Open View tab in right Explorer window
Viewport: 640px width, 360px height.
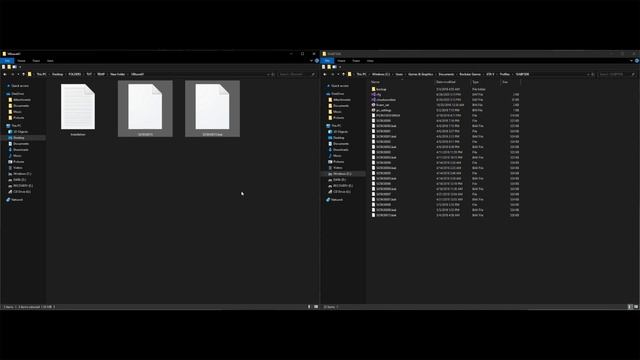[x=370, y=61]
